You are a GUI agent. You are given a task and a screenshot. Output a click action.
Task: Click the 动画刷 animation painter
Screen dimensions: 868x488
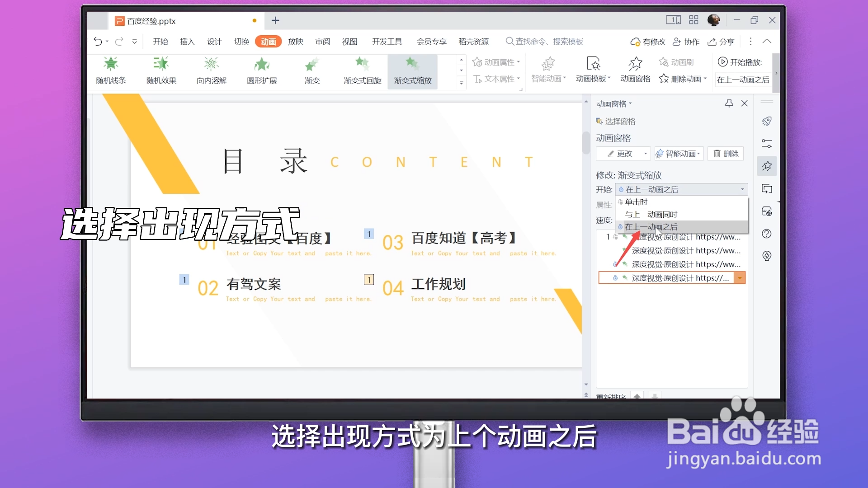(x=676, y=62)
